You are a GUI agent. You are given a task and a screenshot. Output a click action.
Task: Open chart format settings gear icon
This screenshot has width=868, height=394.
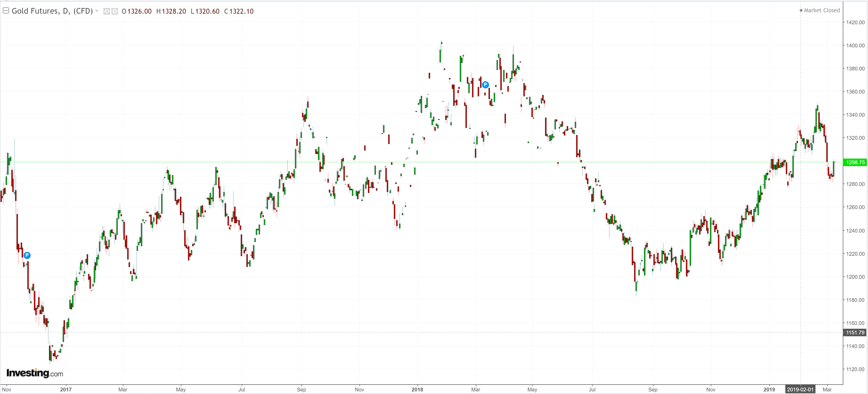(115, 12)
